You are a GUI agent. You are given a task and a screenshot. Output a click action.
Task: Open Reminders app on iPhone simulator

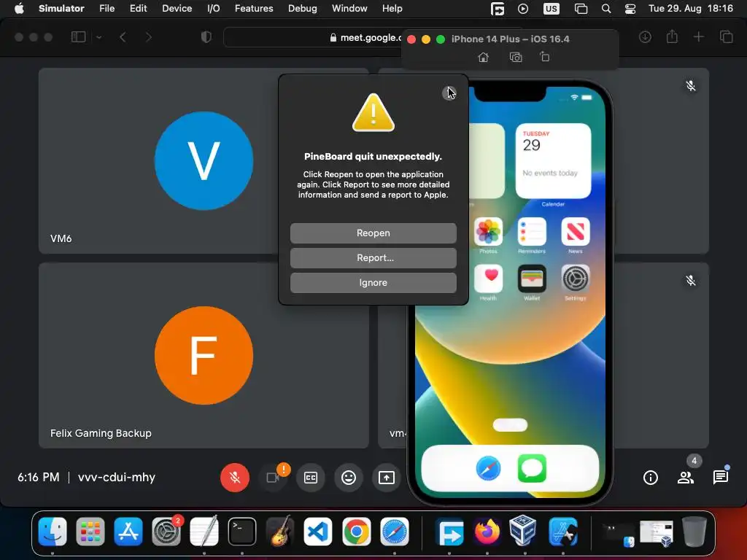pyautogui.click(x=532, y=231)
